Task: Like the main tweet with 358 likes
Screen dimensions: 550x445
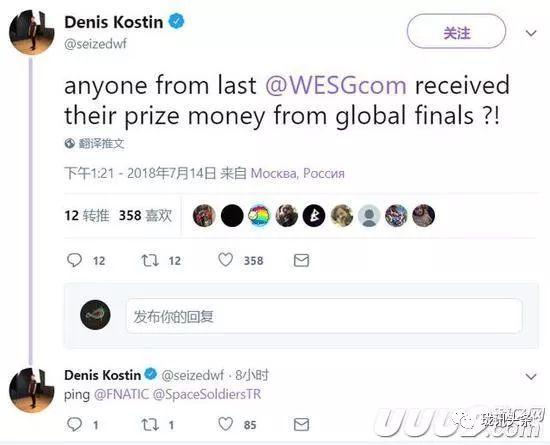Action: [x=226, y=260]
